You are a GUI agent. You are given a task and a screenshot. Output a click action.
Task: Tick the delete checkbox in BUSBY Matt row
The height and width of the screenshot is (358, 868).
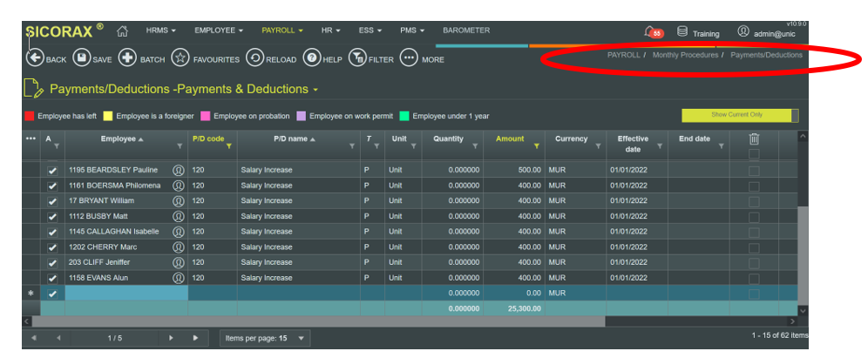click(754, 216)
